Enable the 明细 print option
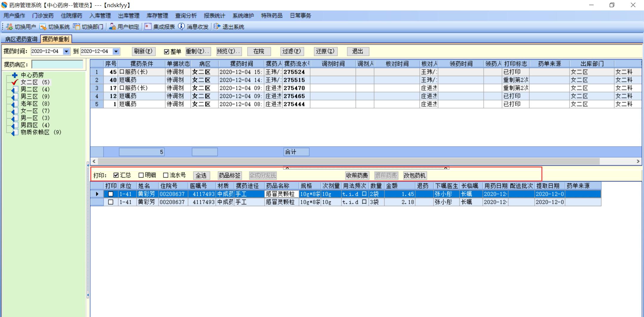Screen dimensions: 644x317 141,175
